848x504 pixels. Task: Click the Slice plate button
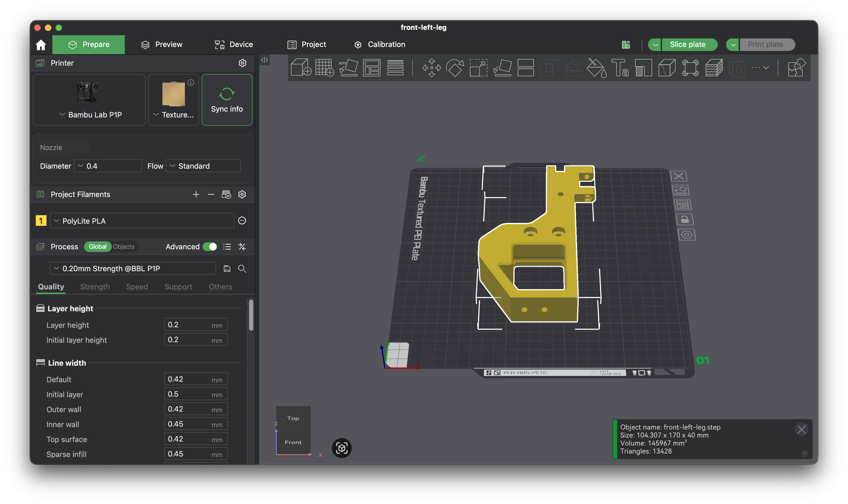point(687,45)
